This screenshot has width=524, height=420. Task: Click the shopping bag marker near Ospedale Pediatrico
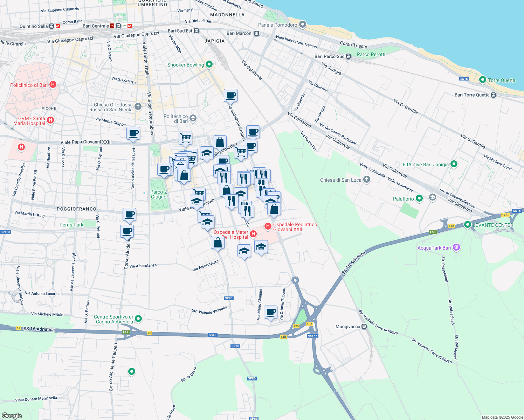pos(274,209)
